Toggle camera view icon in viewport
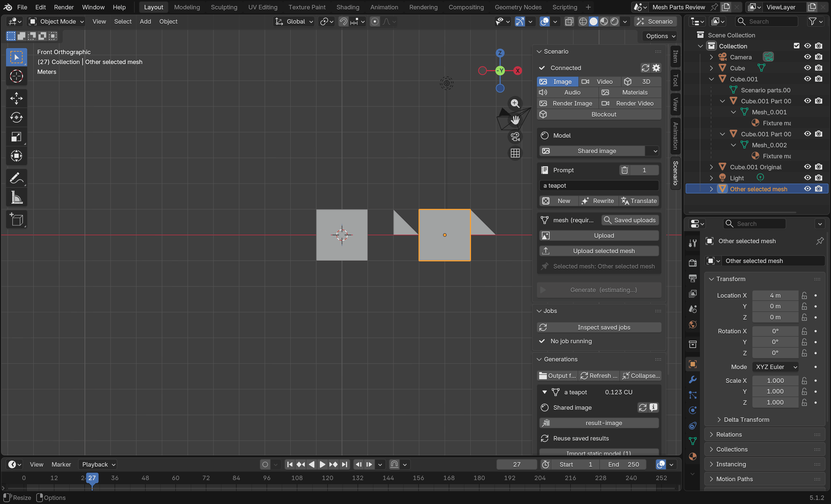This screenshot has width=831, height=504. [x=515, y=136]
